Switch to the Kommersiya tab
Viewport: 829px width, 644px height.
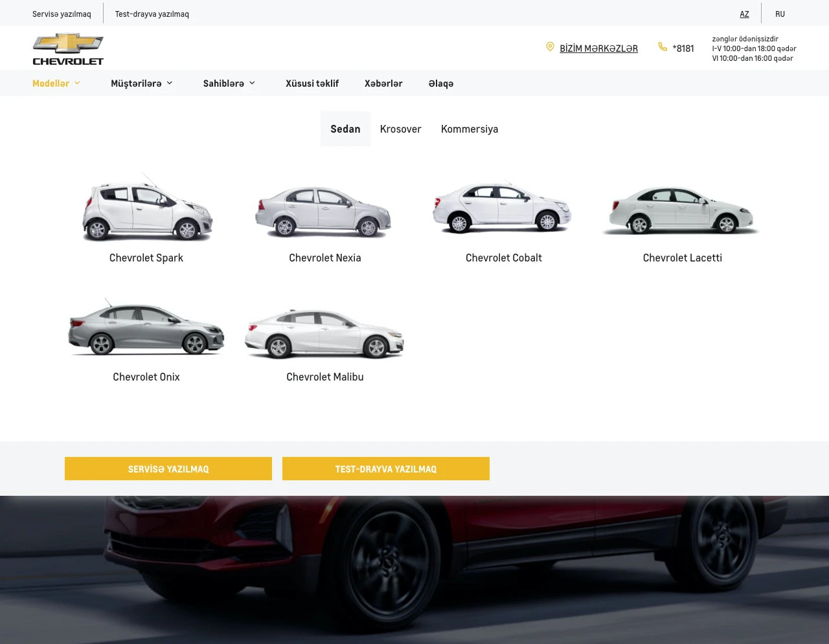[470, 129]
